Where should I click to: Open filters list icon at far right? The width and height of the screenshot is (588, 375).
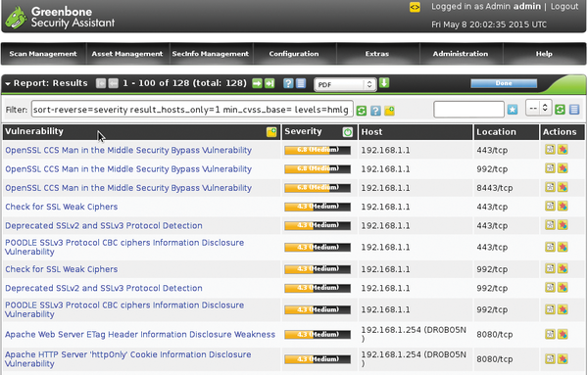tap(574, 110)
